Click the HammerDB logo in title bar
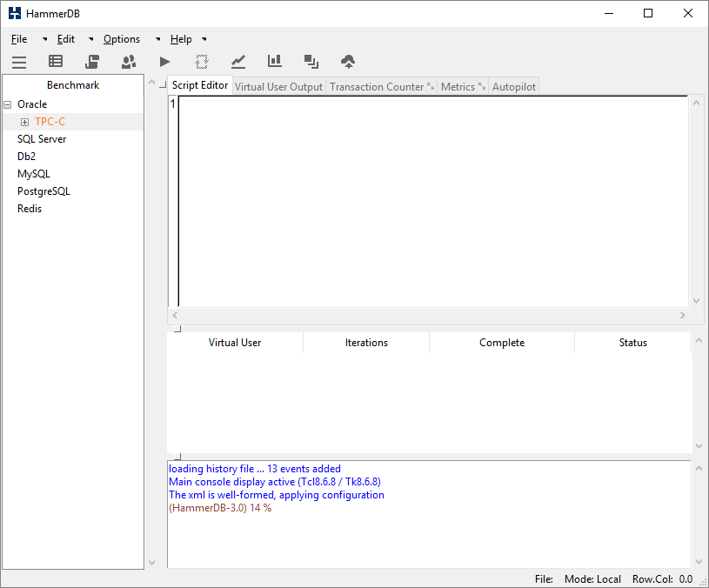Image resolution: width=709 pixels, height=588 pixels. (x=15, y=13)
